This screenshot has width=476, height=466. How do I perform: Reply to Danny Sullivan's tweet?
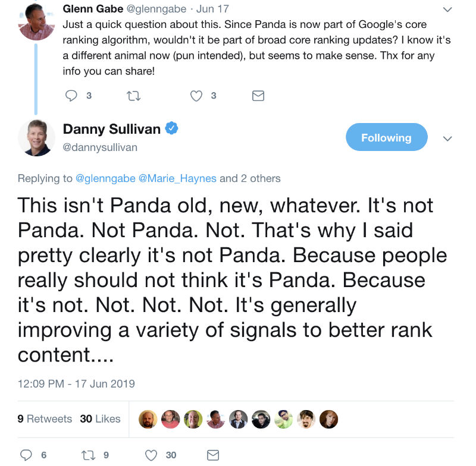26,455
